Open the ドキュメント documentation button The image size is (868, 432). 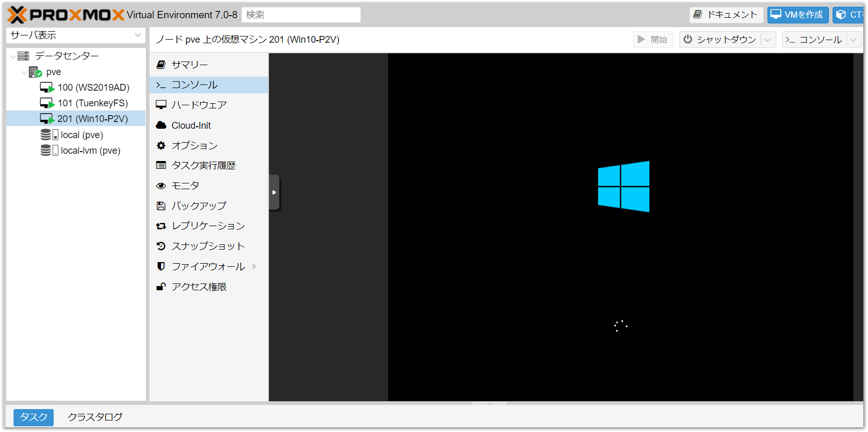pyautogui.click(x=726, y=15)
